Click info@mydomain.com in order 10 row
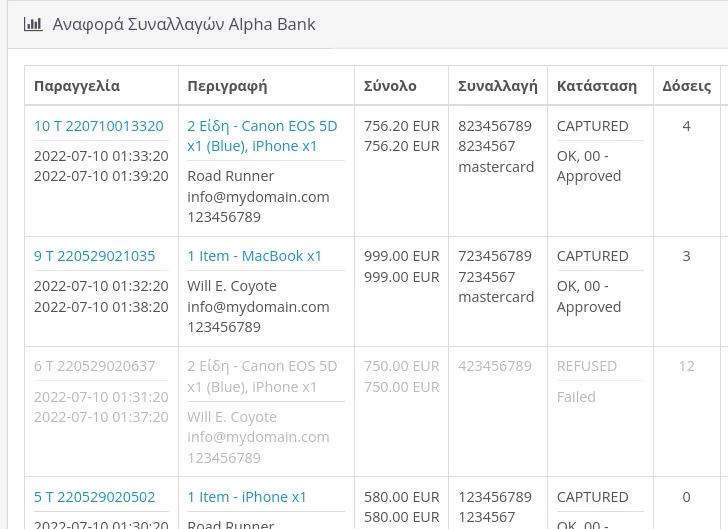The image size is (728, 529). click(259, 197)
